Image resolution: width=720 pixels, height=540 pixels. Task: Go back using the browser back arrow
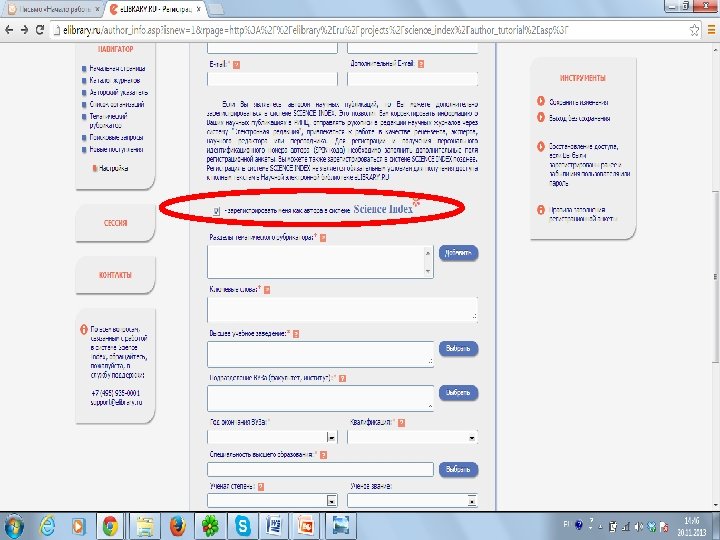[9, 30]
